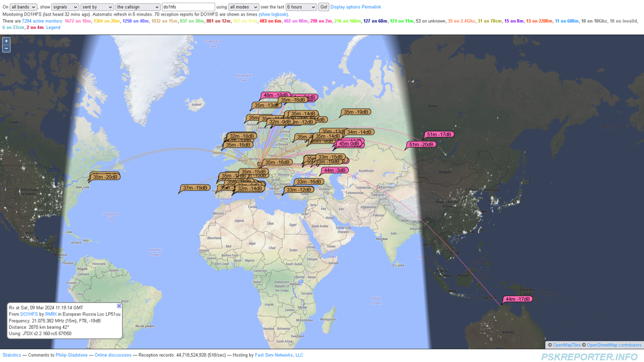Screen dimensions: 644x362
Task: Select the pink 51m -17dB marker
Action: click(x=440, y=135)
